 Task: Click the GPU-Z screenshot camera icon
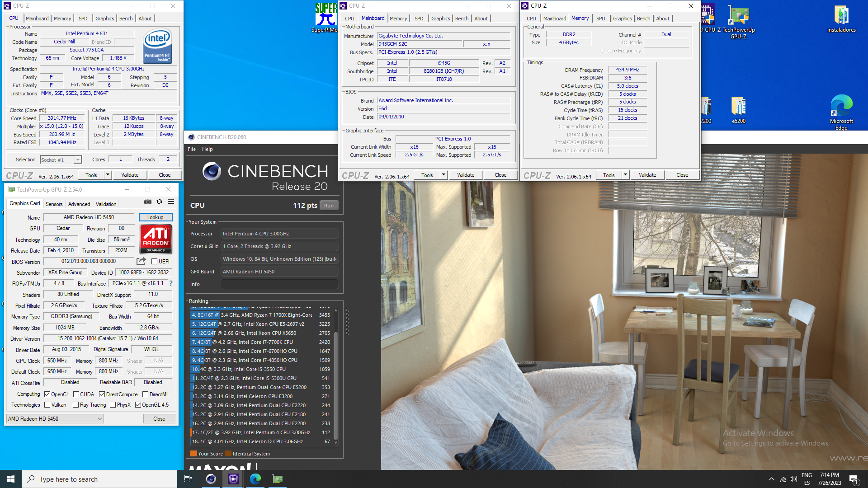[148, 202]
